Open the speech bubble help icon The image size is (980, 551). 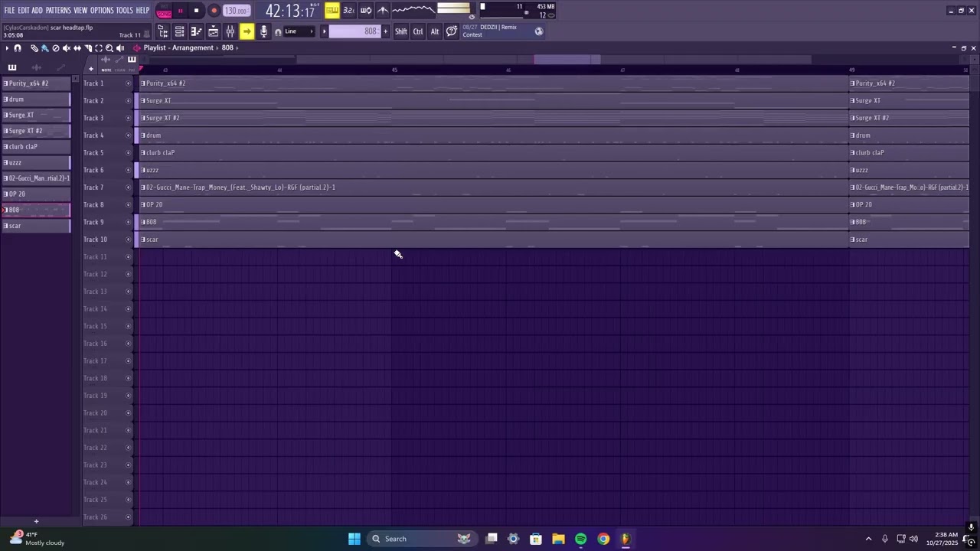pyautogui.click(x=452, y=31)
